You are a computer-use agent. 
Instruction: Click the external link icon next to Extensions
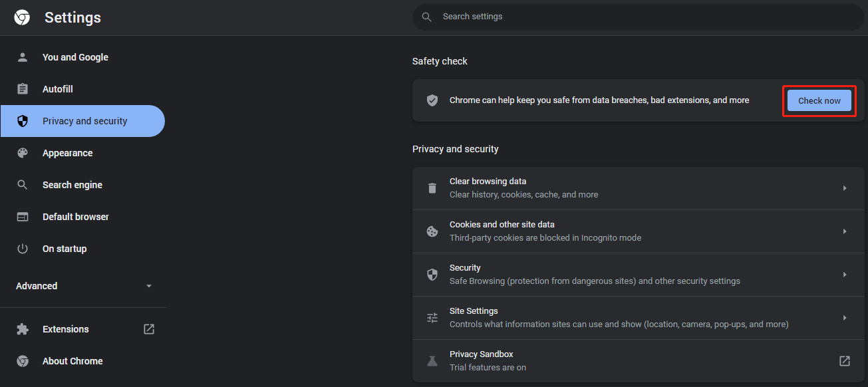(149, 329)
